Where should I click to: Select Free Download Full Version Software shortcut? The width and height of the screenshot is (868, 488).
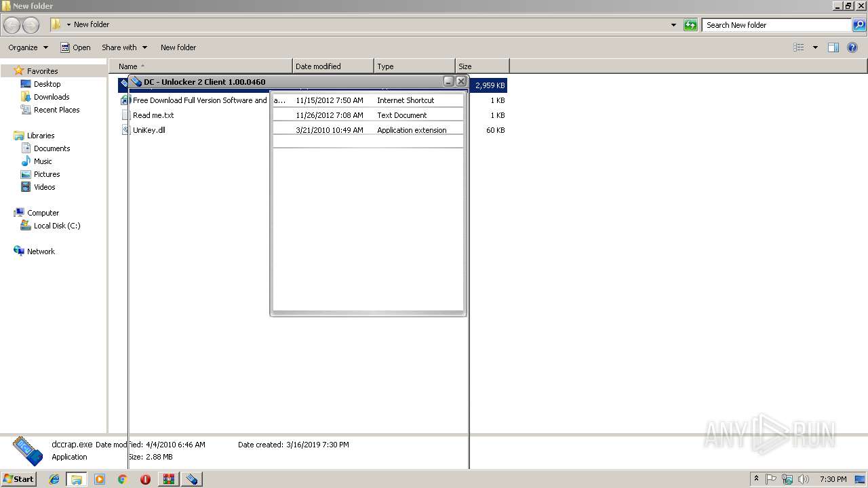[199, 100]
